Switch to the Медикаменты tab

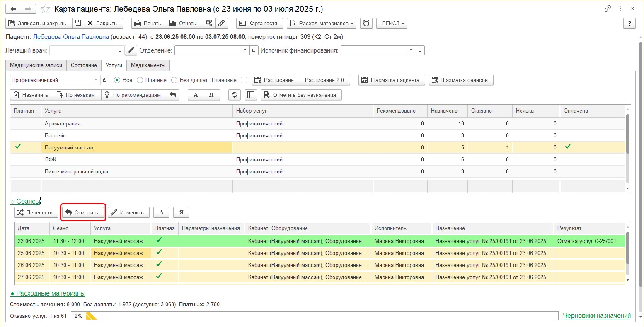(x=148, y=65)
